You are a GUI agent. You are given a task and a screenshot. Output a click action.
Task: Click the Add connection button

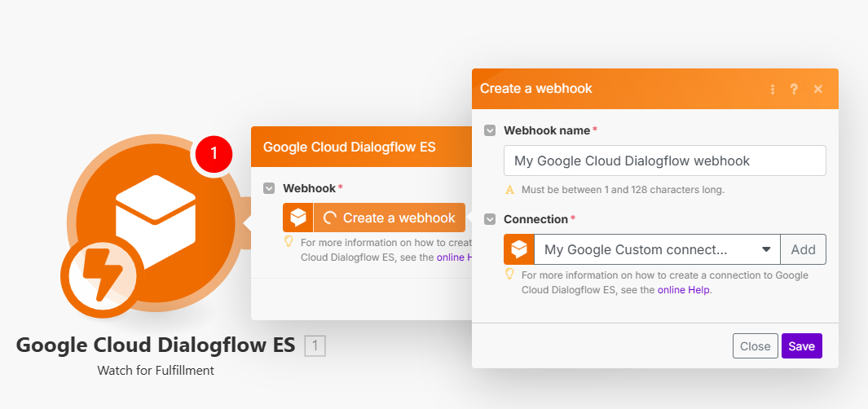(x=804, y=249)
